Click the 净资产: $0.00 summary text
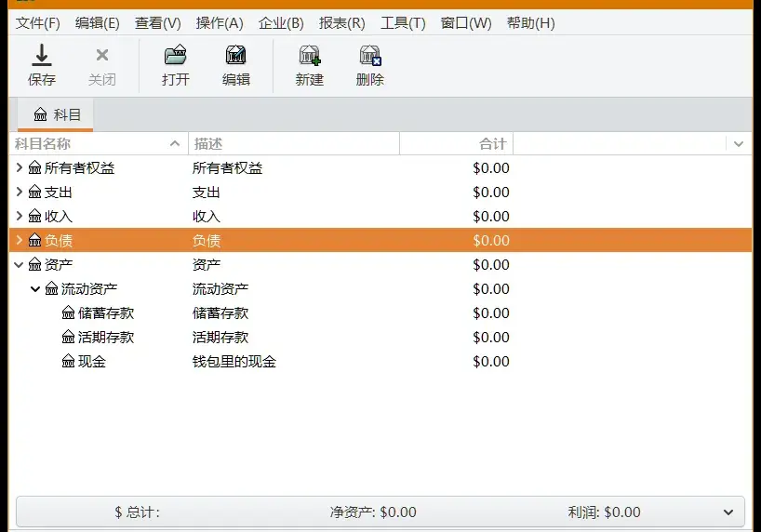The image size is (761, 532). [373, 512]
